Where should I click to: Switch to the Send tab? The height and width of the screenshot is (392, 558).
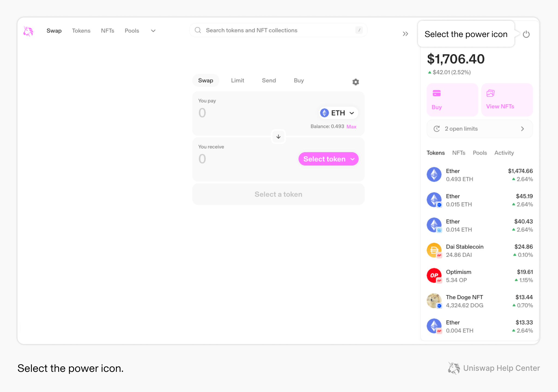[x=269, y=81]
